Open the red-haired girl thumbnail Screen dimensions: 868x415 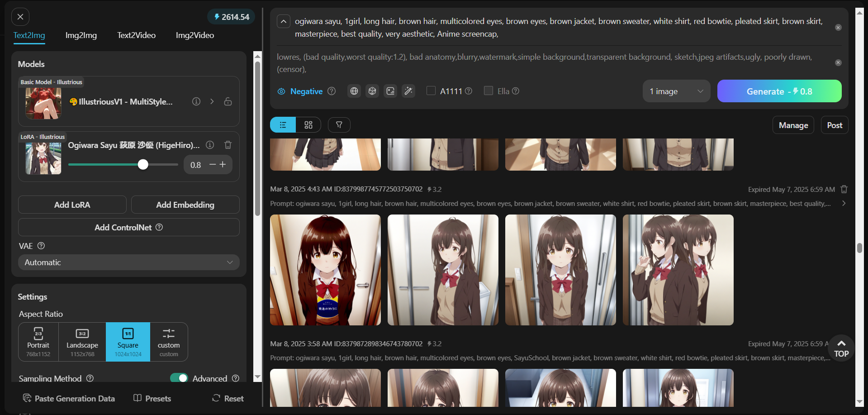pyautogui.click(x=326, y=270)
